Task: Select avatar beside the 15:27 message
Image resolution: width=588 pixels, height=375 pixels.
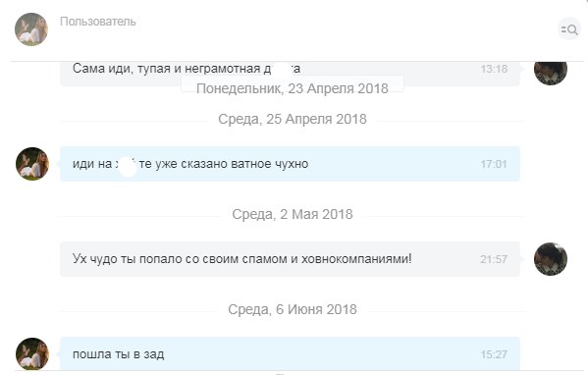Action: tap(32, 354)
